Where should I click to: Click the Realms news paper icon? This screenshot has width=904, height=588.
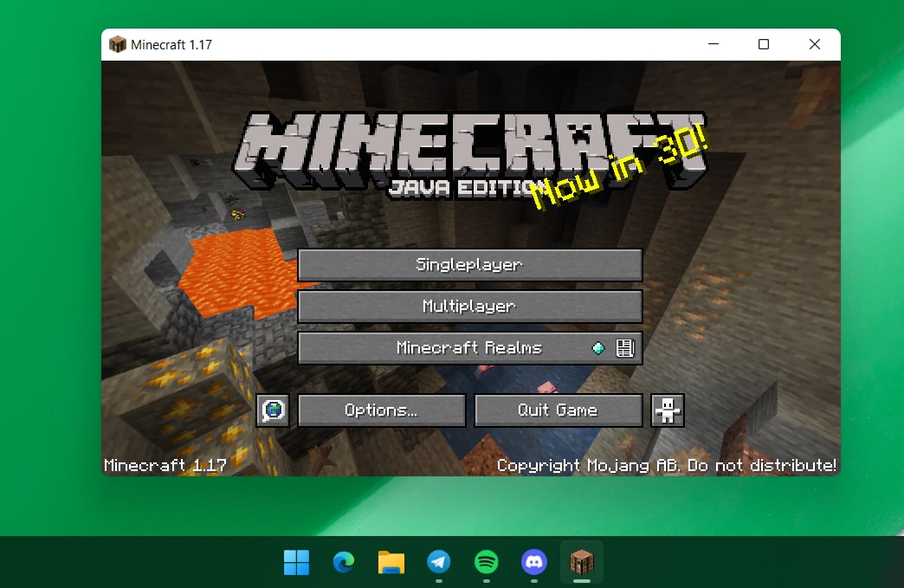coord(625,348)
